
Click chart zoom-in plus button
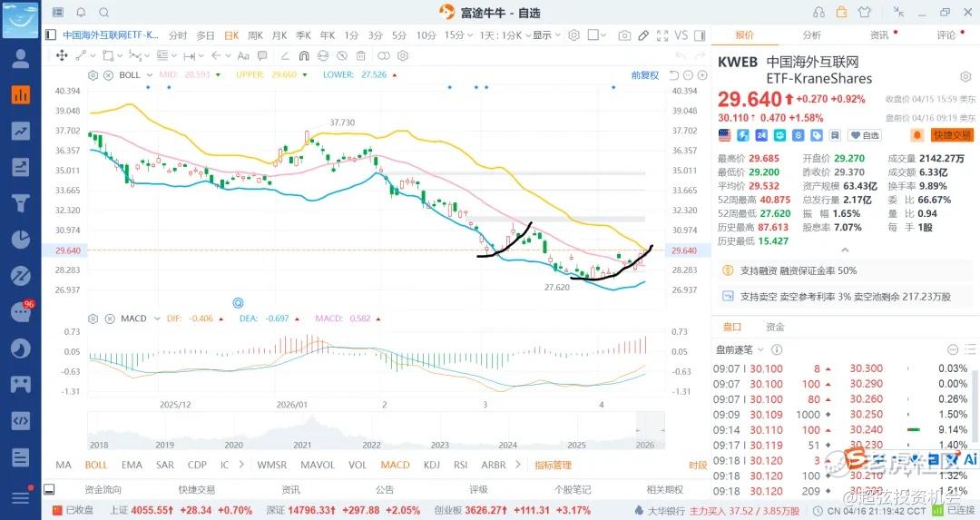point(702,75)
